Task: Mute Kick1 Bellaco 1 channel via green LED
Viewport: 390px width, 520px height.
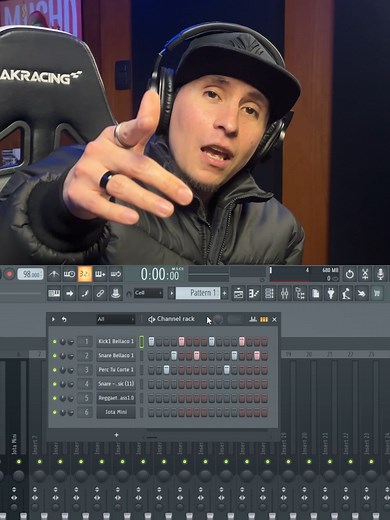Action: point(54,342)
